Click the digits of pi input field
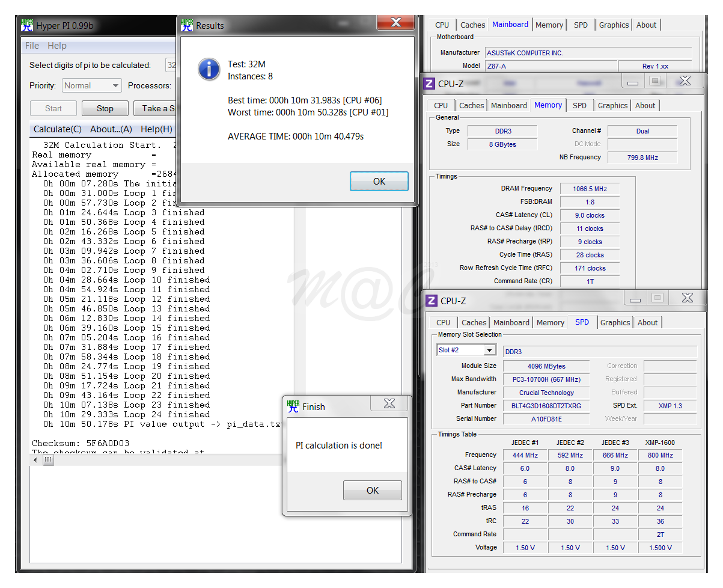Image resolution: width=723 pixels, height=588 pixels. click(172, 65)
